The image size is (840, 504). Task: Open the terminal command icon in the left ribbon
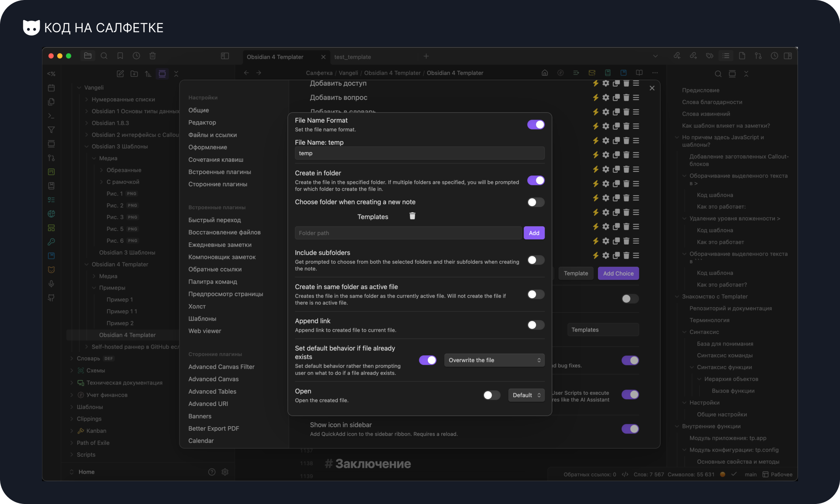tap(51, 116)
